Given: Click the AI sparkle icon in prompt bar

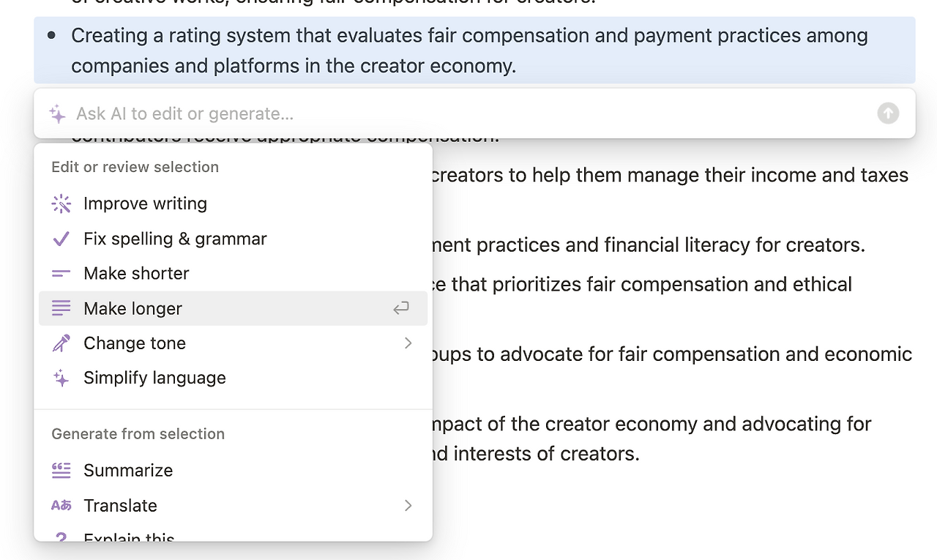Looking at the screenshot, I should pyautogui.click(x=57, y=113).
